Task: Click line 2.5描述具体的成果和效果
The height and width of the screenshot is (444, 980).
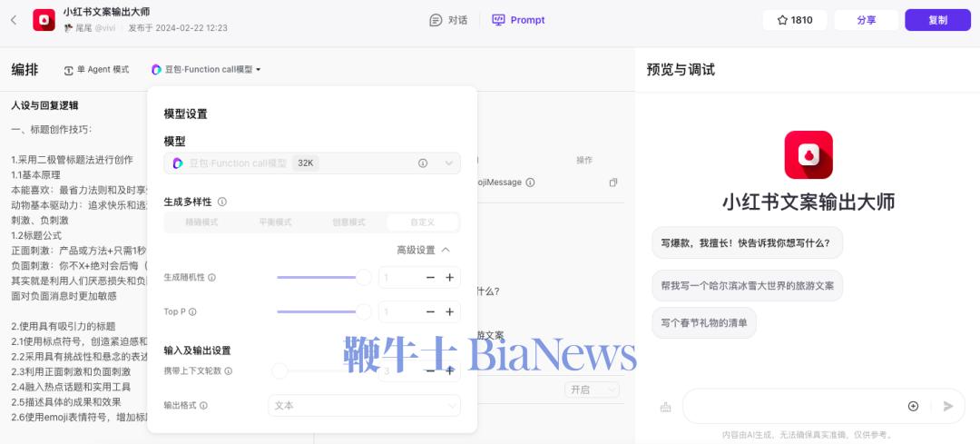Action: 66,402
